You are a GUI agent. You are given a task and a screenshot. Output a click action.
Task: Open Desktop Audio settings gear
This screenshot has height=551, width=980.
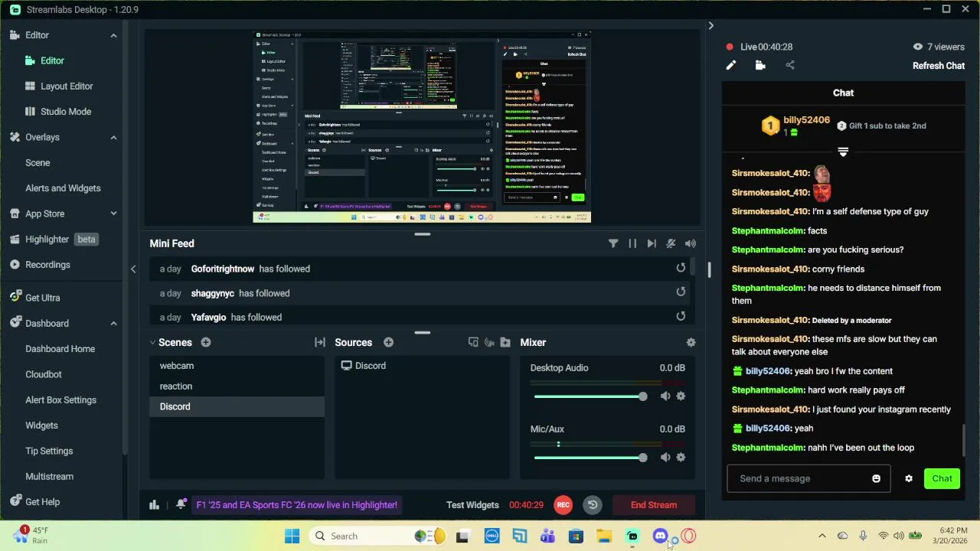pyautogui.click(x=681, y=396)
